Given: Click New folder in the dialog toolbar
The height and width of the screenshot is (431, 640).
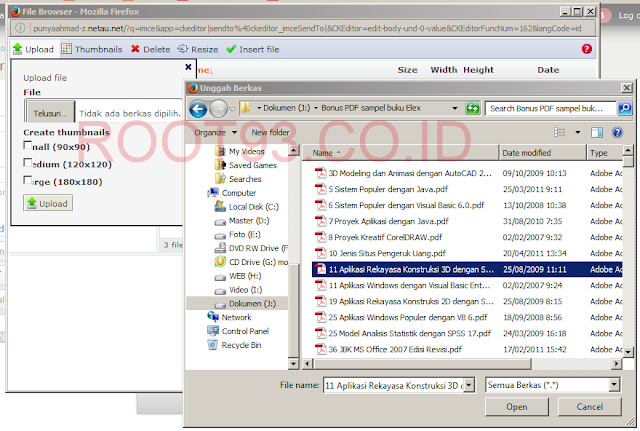Looking at the screenshot, I should tap(270, 133).
